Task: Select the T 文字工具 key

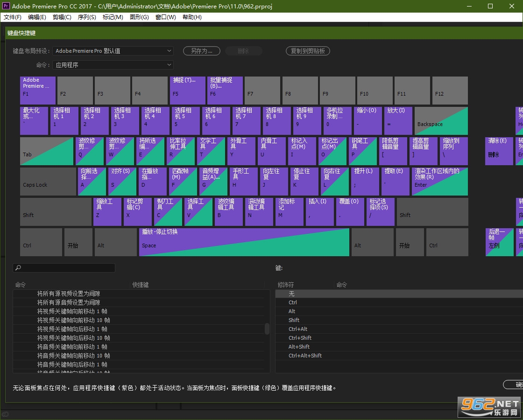Action: tap(211, 151)
